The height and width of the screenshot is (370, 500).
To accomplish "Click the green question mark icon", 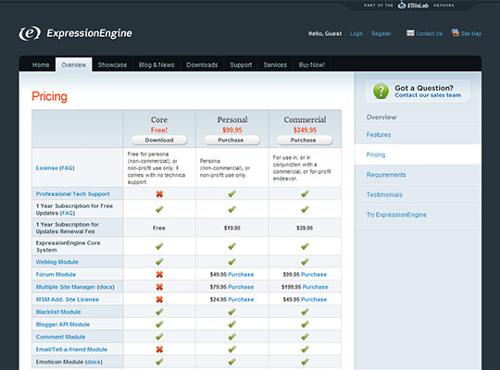I will [x=381, y=91].
